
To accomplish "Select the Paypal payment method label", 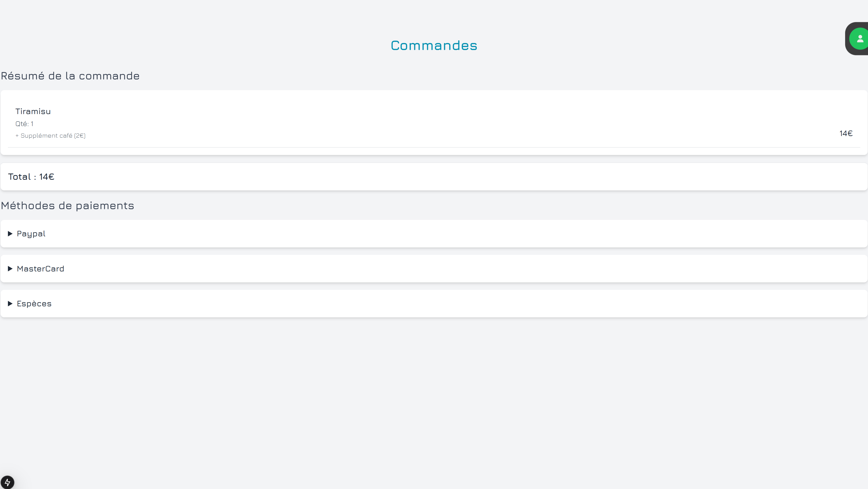I will [31, 234].
